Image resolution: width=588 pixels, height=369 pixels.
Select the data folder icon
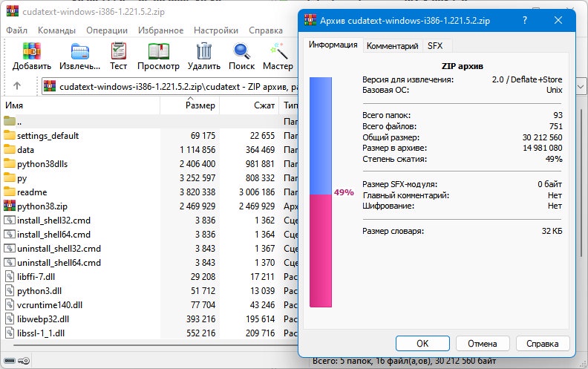pos(10,149)
